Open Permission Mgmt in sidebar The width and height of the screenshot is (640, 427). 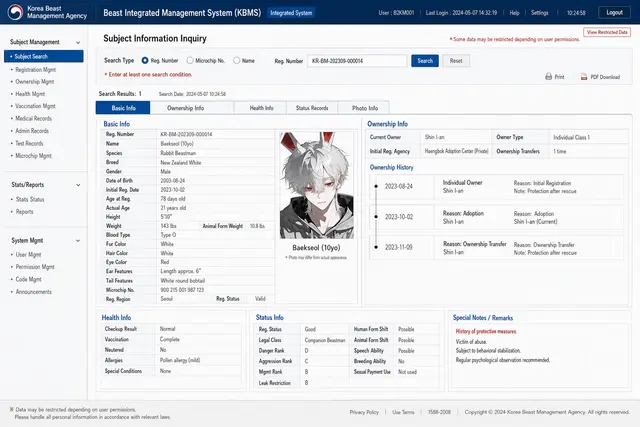coord(35,267)
